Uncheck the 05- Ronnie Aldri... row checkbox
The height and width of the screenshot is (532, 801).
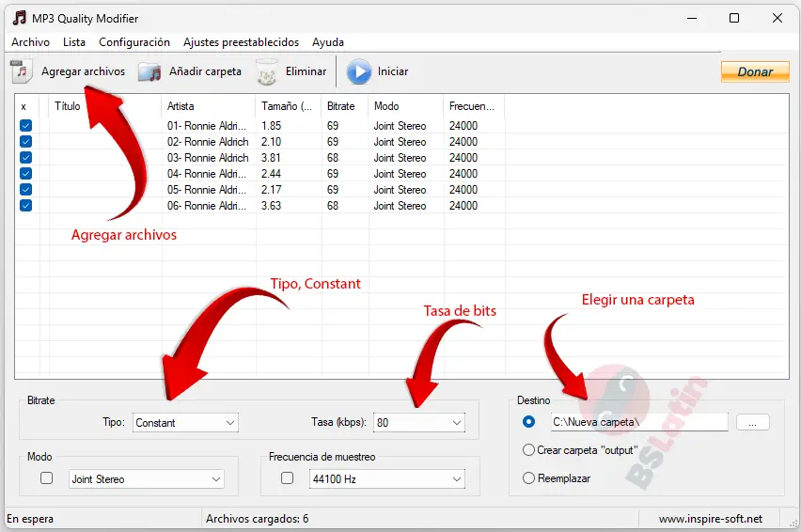pyautogui.click(x=25, y=190)
